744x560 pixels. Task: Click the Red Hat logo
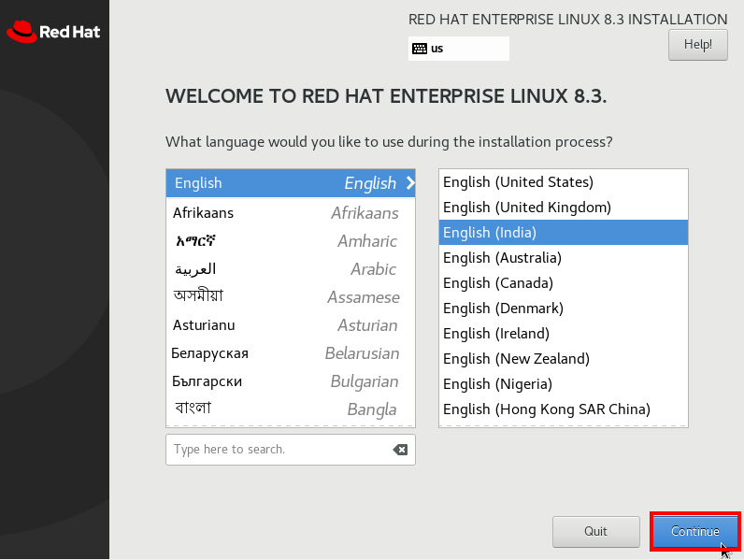click(53, 32)
